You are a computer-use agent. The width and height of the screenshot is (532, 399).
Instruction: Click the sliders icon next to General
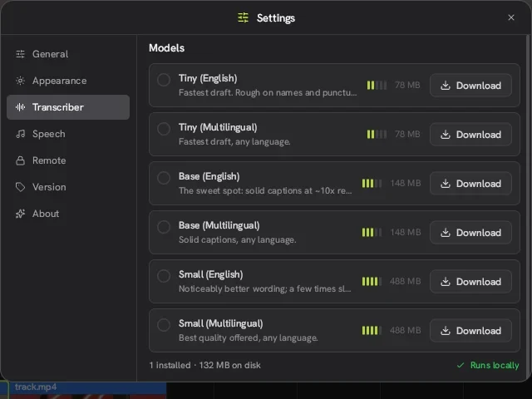coord(20,54)
